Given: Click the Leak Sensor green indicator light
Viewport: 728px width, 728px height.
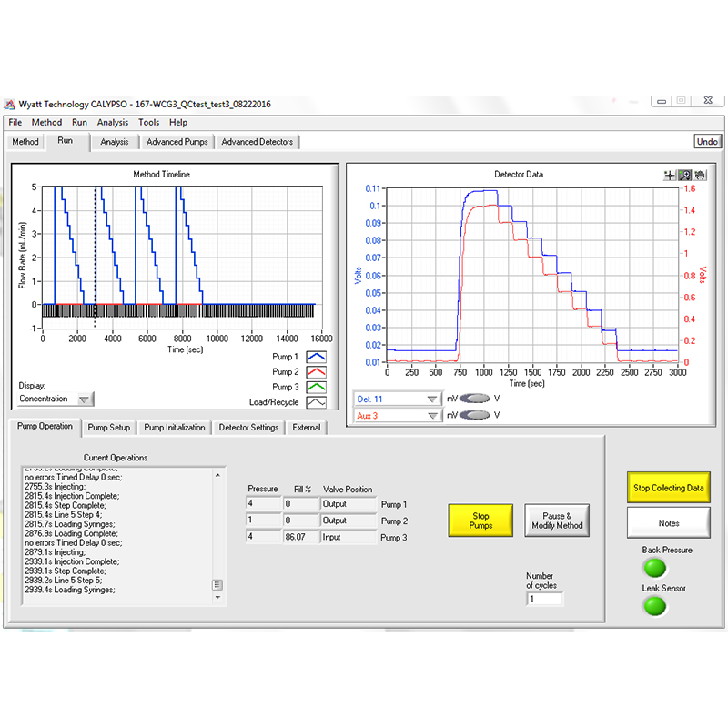Looking at the screenshot, I should pos(654,606).
